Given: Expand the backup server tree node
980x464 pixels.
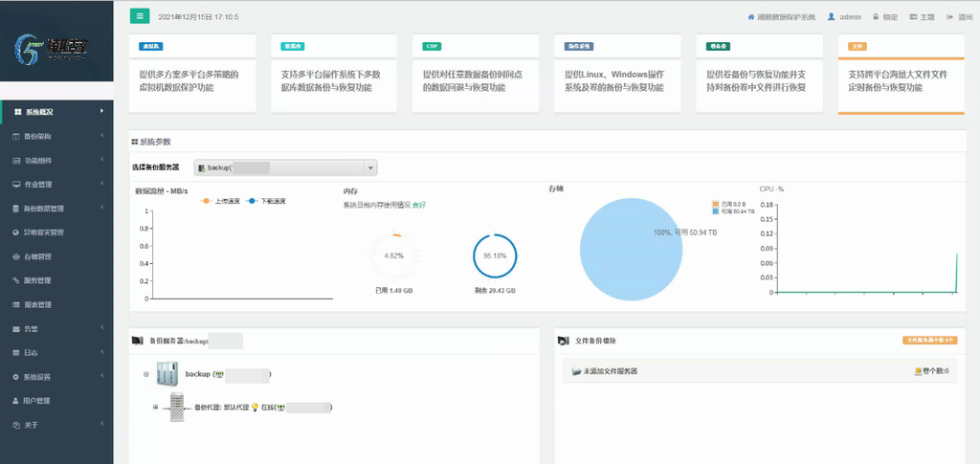Looking at the screenshot, I should [145, 374].
